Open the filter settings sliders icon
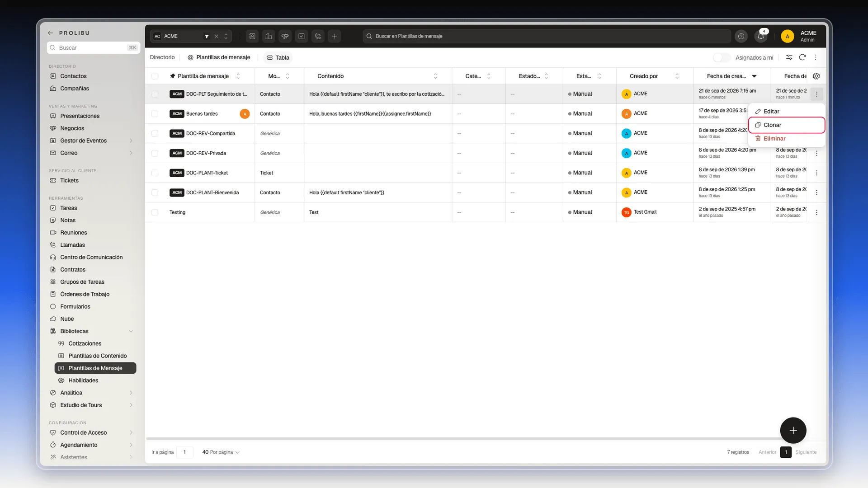The width and height of the screenshot is (868, 488). pos(789,57)
